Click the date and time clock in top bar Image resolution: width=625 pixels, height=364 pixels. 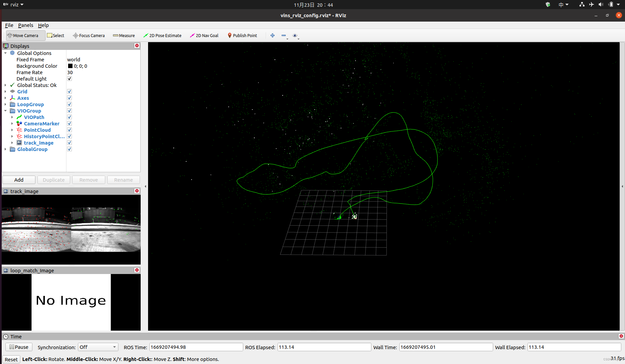[313, 5]
